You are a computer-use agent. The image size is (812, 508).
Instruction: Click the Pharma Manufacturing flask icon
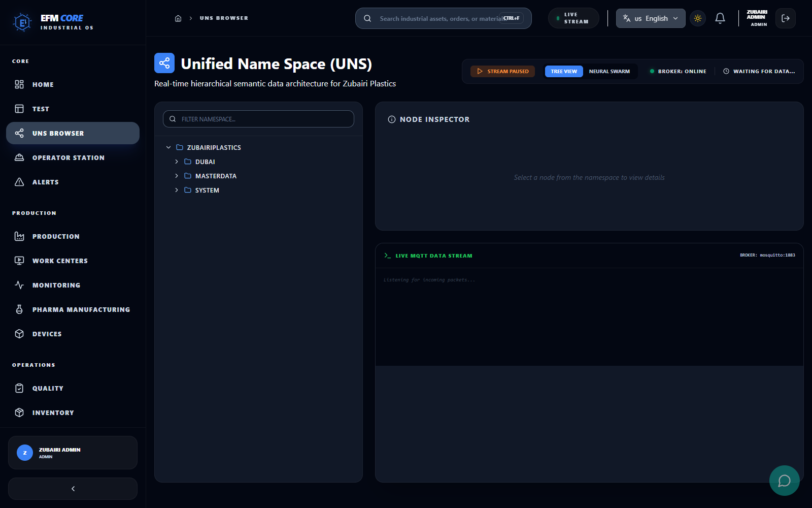[x=19, y=309]
